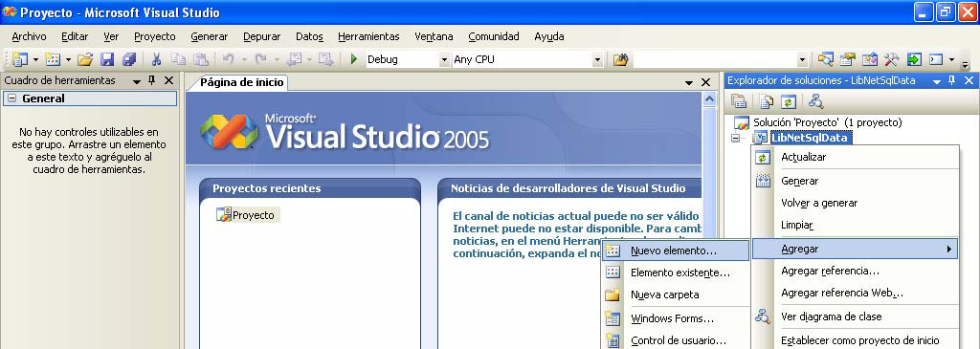Open the Explorador de soluciones window position dropdown
Image resolution: width=980 pixels, height=349 pixels.
pos(936,81)
